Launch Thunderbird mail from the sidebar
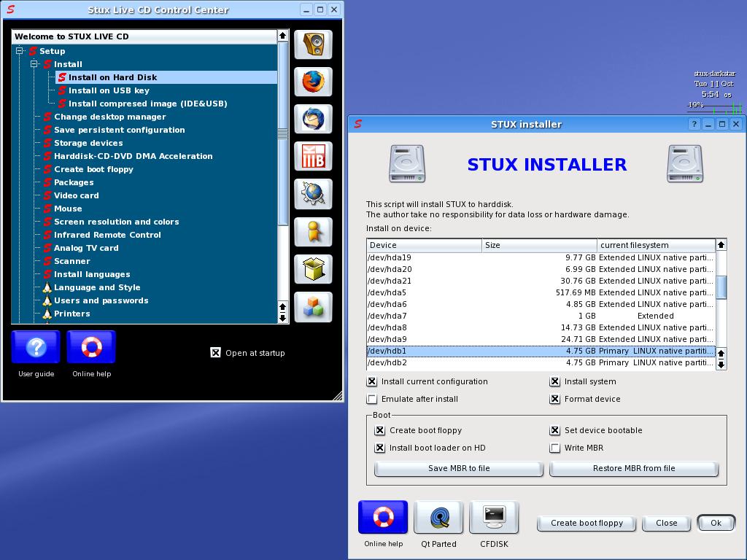Screen dimensions: 747x560 click(x=313, y=119)
